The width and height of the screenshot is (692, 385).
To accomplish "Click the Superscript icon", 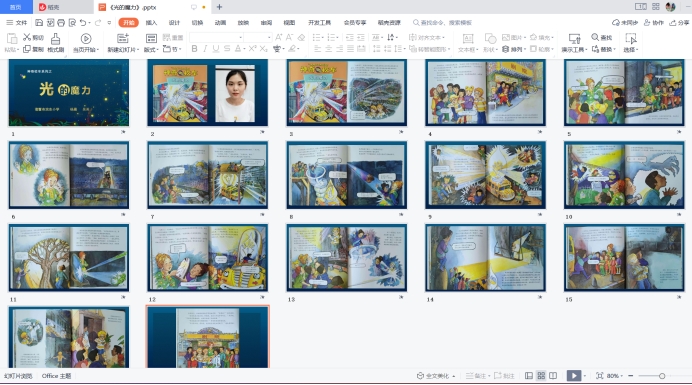I will (252, 49).
